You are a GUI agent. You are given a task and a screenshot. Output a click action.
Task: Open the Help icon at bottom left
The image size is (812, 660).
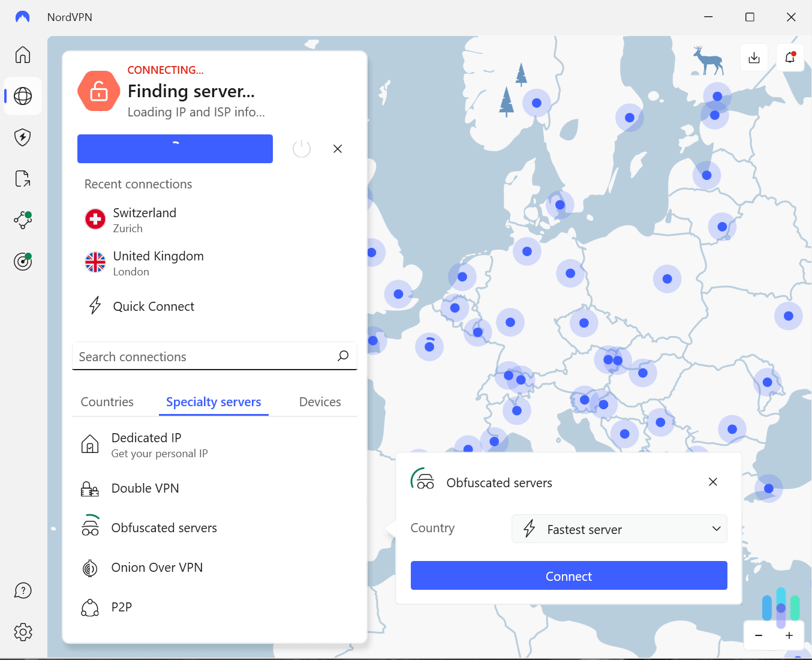22,590
